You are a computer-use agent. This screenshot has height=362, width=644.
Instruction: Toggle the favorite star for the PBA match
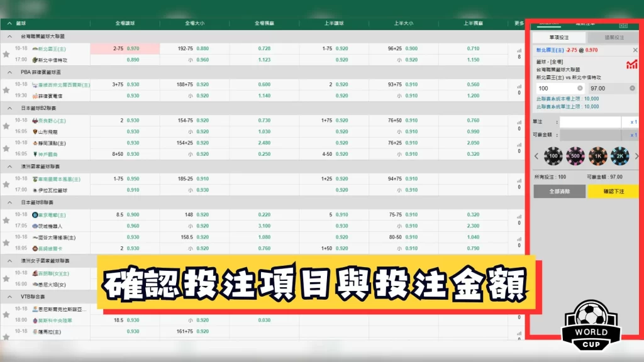click(x=6, y=89)
